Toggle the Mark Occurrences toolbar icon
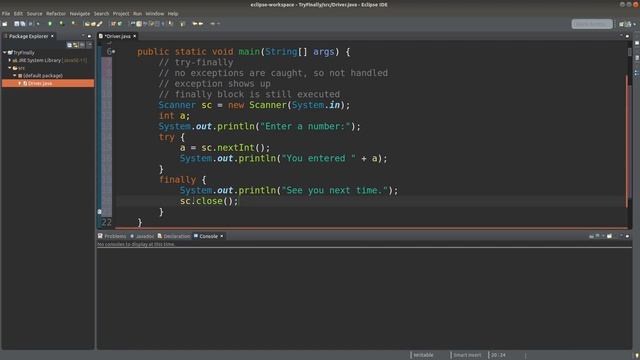The image size is (640, 360). pyautogui.click(x=139, y=24)
